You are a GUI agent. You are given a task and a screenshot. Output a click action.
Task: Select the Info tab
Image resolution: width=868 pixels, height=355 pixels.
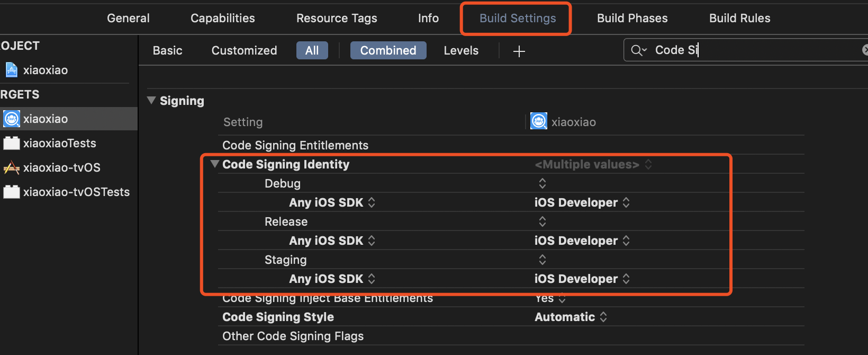click(x=428, y=18)
